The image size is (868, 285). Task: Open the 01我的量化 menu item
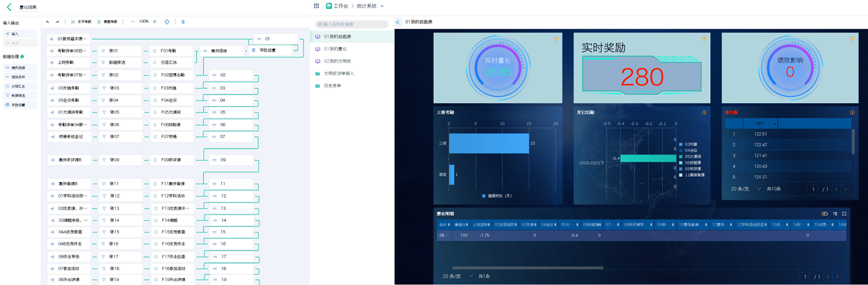(x=352, y=49)
